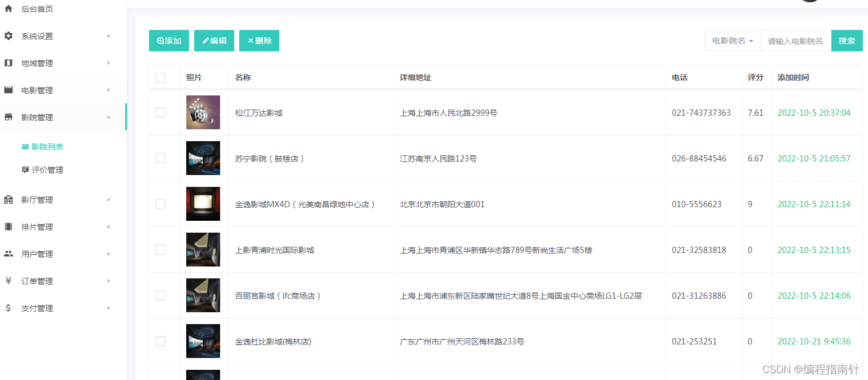Click the 搜索 button
Image resolution: width=868 pixels, height=380 pixels.
847,41
